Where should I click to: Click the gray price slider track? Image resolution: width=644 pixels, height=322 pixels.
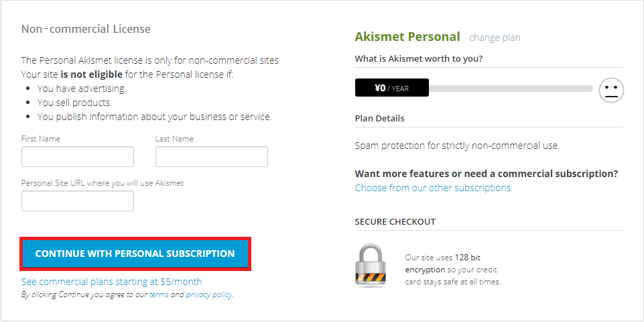[509, 89]
